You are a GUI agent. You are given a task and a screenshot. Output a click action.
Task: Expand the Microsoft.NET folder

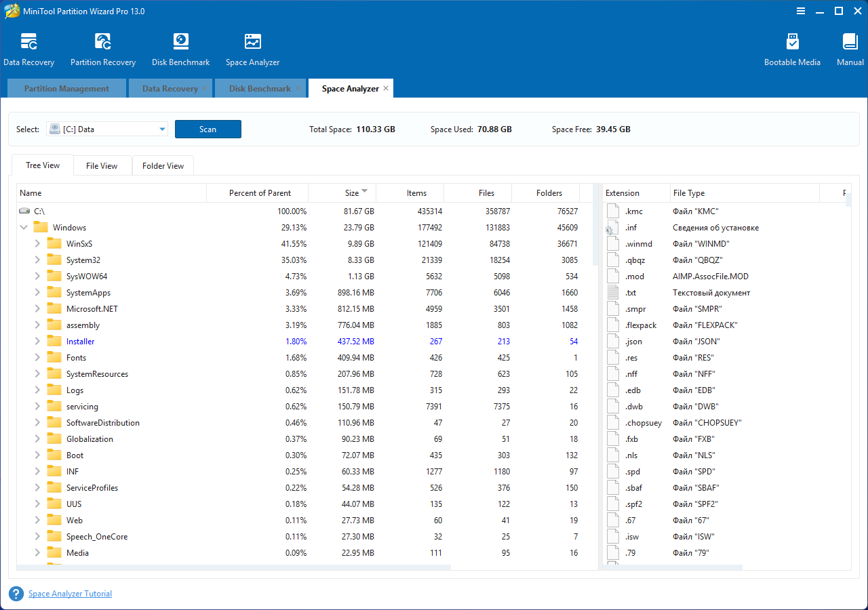pyautogui.click(x=38, y=309)
